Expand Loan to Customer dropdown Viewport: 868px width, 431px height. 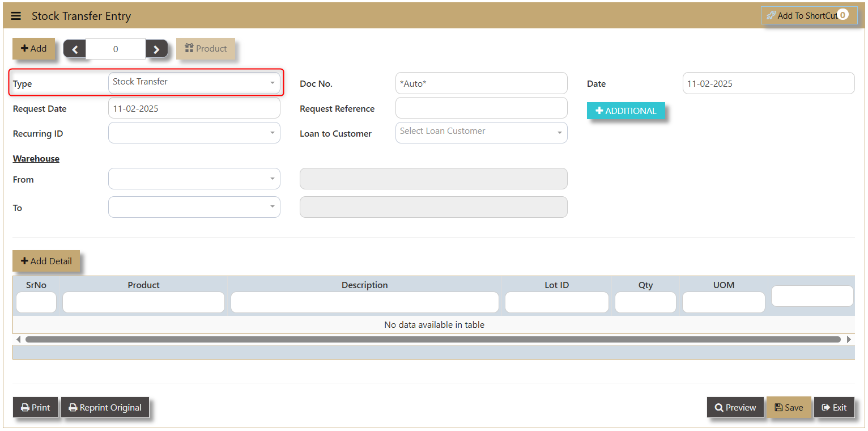click(481, 133)
